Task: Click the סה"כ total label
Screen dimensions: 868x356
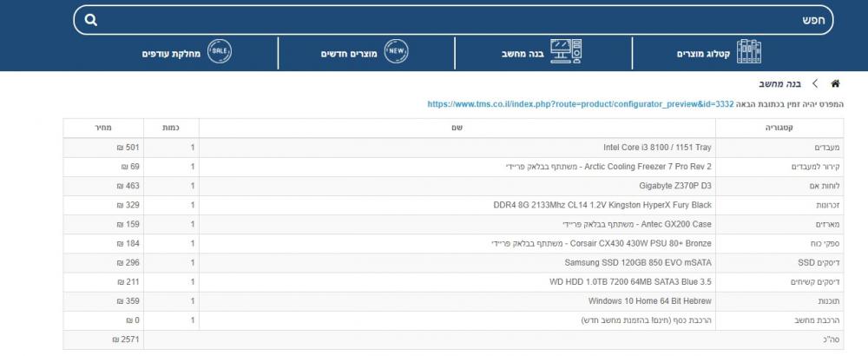Action: [x=832, y=340]
